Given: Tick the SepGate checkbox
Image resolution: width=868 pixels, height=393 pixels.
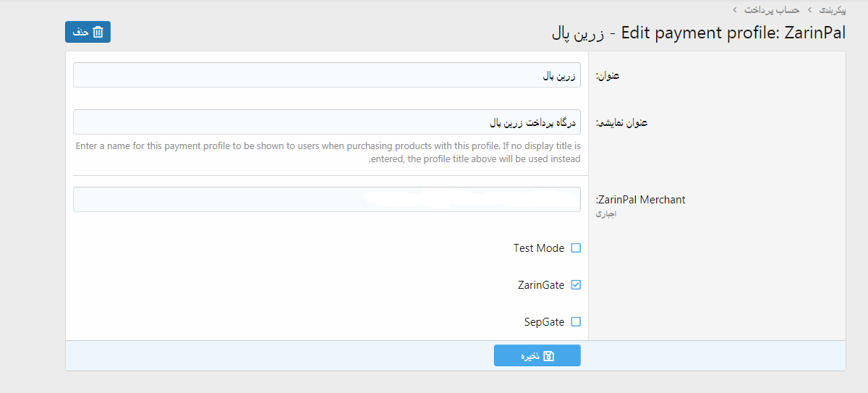Looking at the screenshot, I should tap(576, 322).
